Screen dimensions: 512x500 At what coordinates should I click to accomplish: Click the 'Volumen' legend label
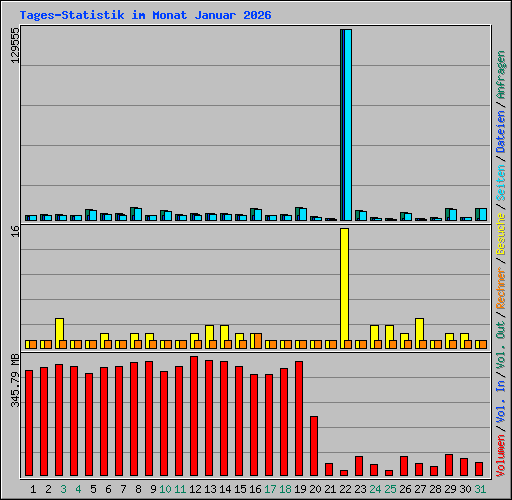click(x=501, y=455)
